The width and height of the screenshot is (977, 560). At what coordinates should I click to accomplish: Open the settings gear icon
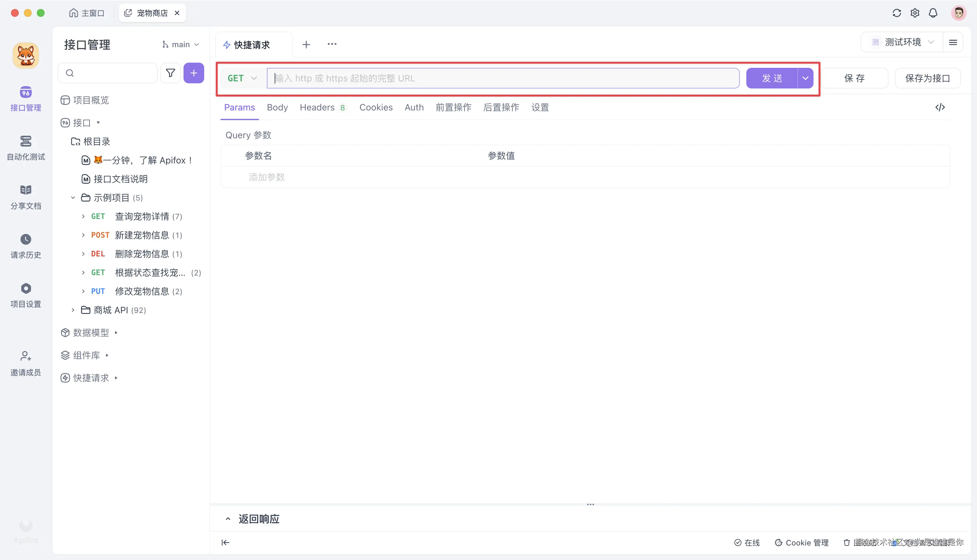click(915, 13)
